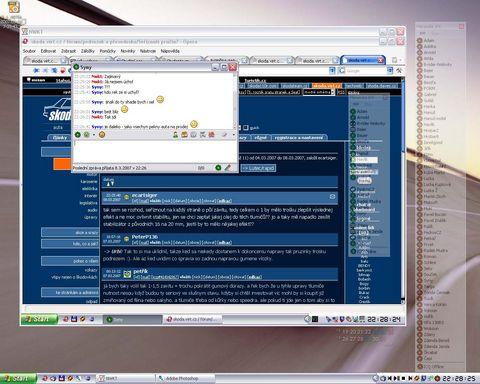The height and width of the screenshot is (384, 480).
Task: Open the forum style combo box
Action: tap(318, 92)
